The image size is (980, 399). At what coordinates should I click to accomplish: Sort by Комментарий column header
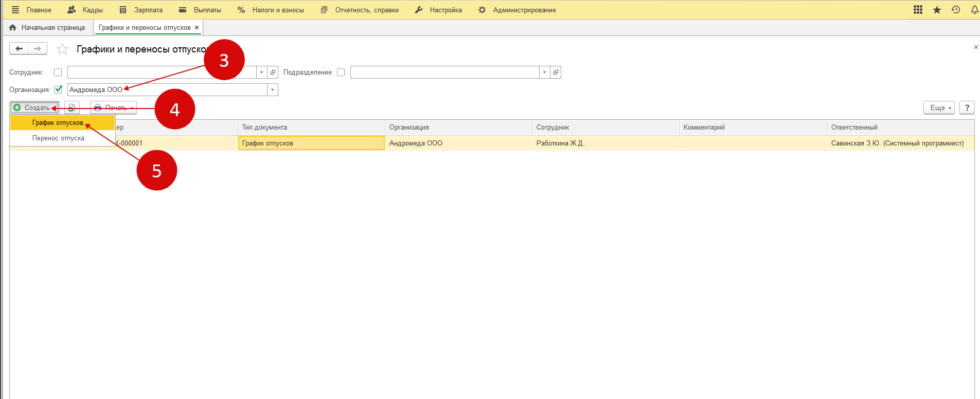coord(753,128)
